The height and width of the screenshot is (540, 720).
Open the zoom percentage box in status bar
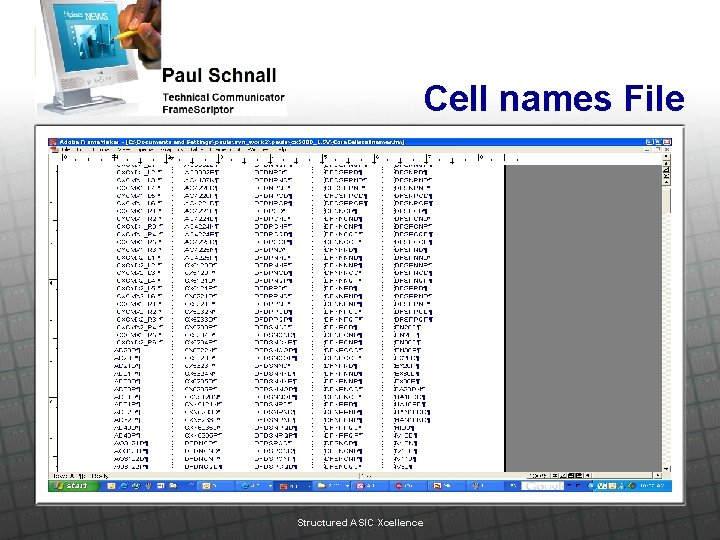[x=539, y=476]
